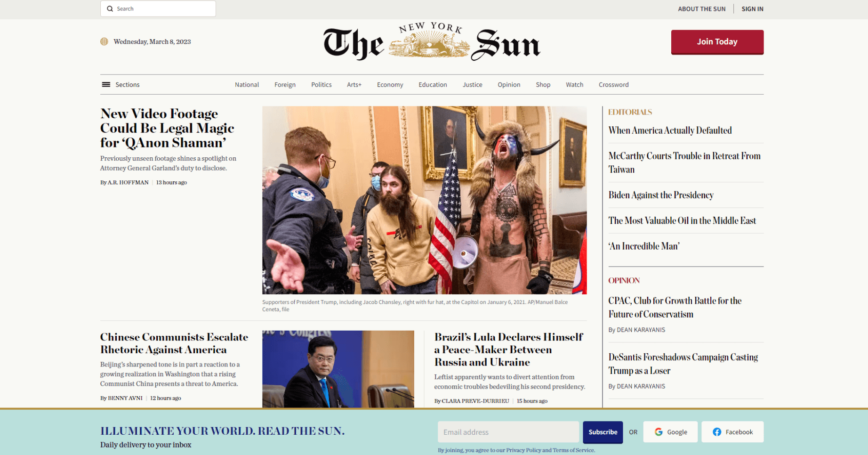Click the Google logo icon

click(x=659, y=432)
